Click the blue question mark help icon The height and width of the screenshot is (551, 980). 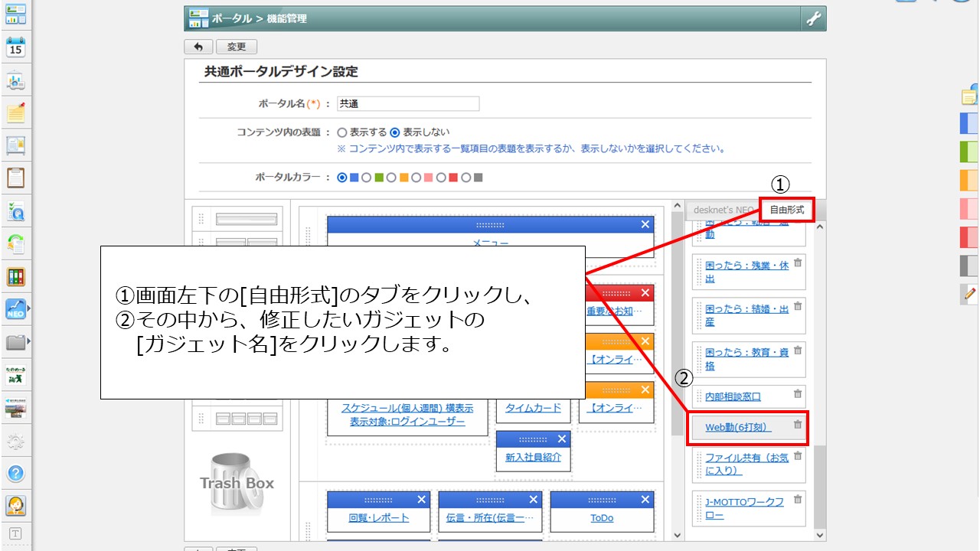(16, 473)
